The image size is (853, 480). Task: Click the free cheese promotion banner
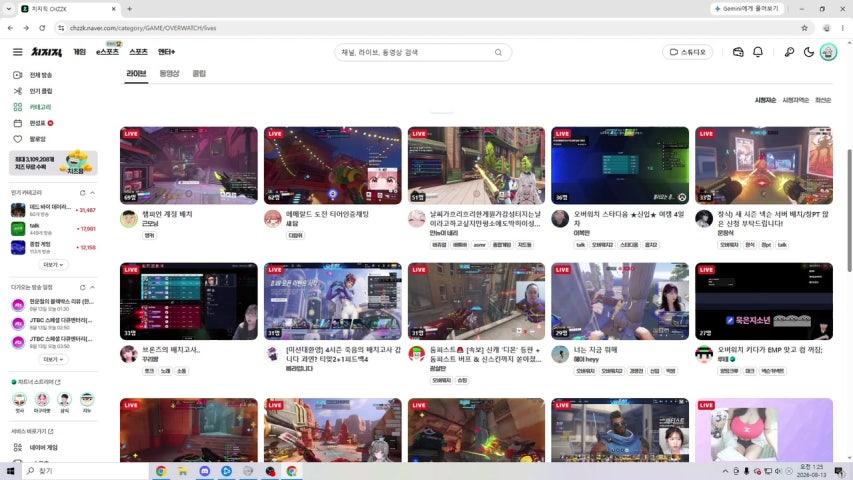(53, 163)
